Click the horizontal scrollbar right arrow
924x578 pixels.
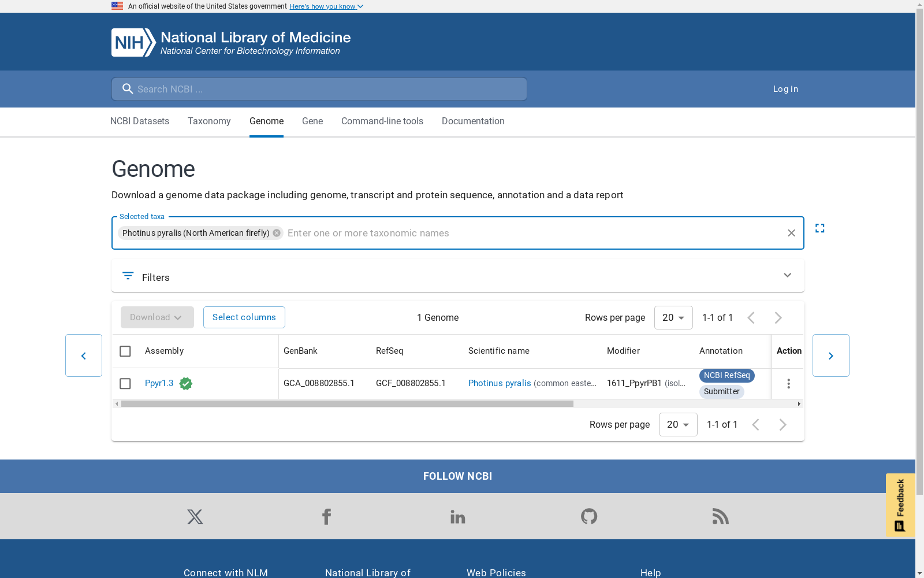[799, 404]
